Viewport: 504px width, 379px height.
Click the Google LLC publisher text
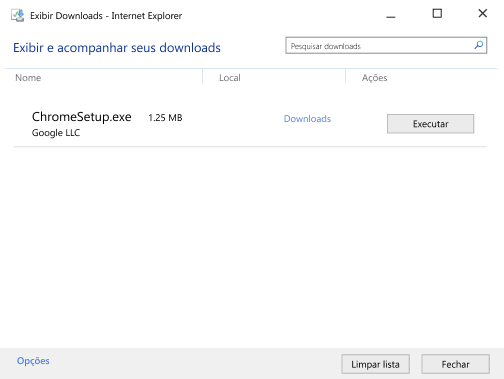point(56,133)
